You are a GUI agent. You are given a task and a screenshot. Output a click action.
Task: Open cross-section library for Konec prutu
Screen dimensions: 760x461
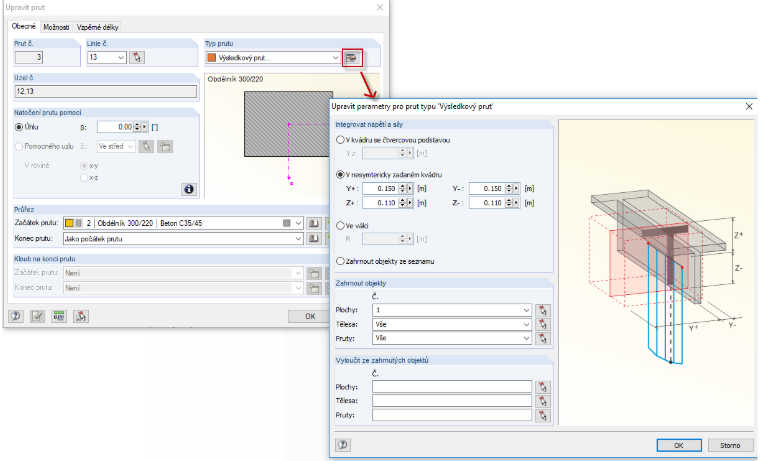pyautogui.click(x=314, y=238)
